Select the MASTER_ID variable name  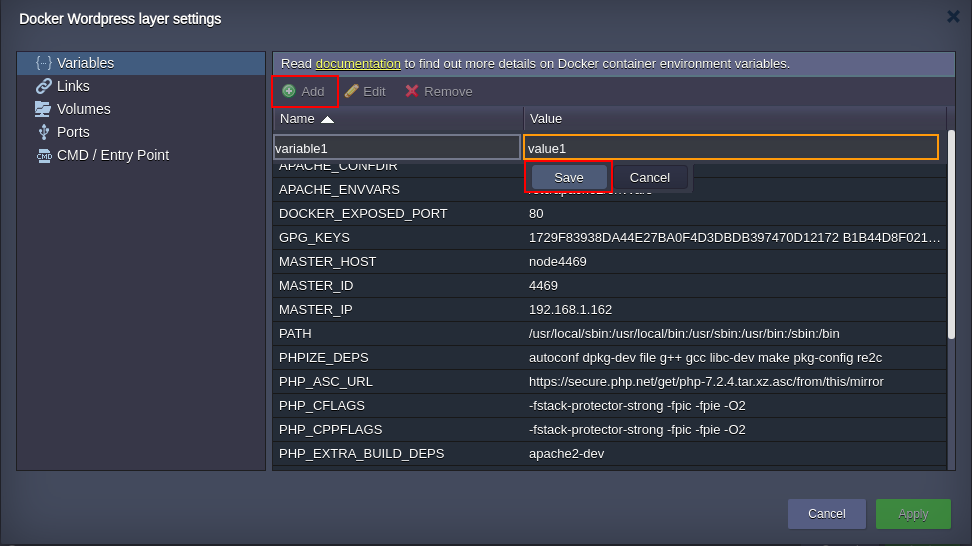point(316,286)
